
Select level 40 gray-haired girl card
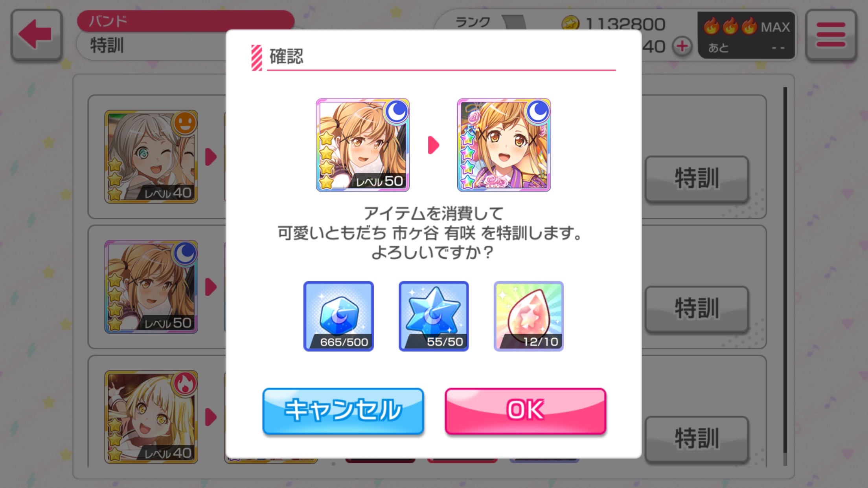[151, 157]
